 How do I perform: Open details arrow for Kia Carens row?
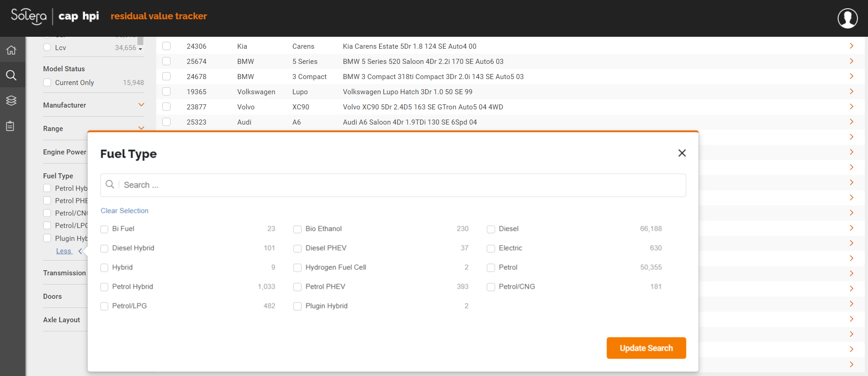click(851, 46)
